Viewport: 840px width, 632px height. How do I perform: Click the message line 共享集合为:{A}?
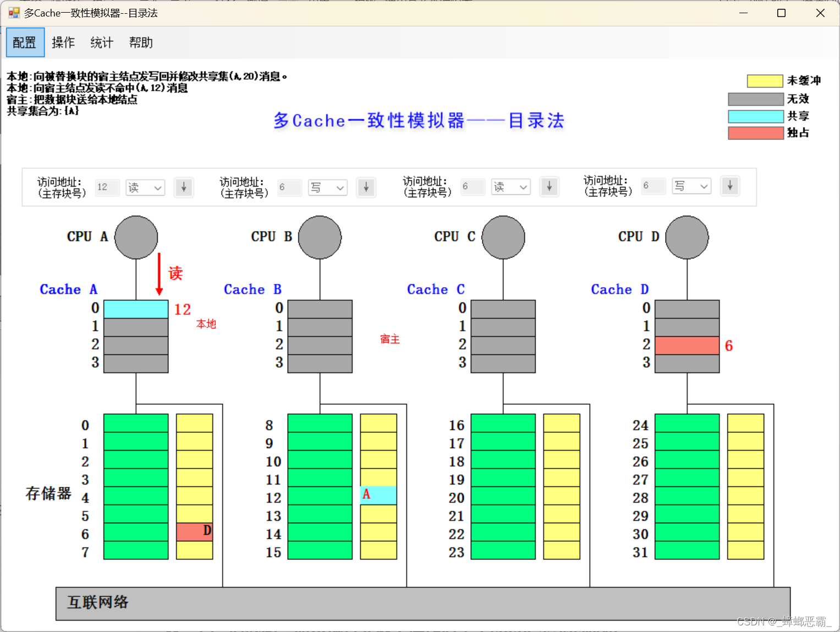43,111
